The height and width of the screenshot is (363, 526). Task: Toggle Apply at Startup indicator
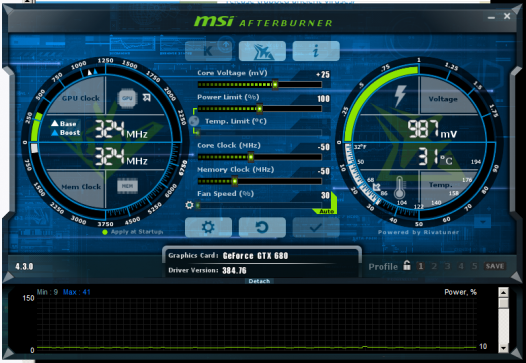pyautogui.click(x=105, y=232)
